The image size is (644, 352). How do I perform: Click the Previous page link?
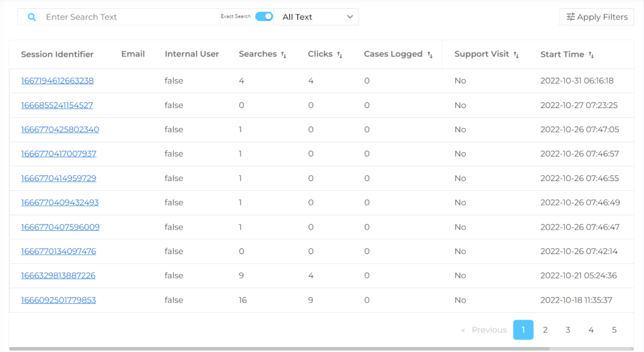click(485, 330)
